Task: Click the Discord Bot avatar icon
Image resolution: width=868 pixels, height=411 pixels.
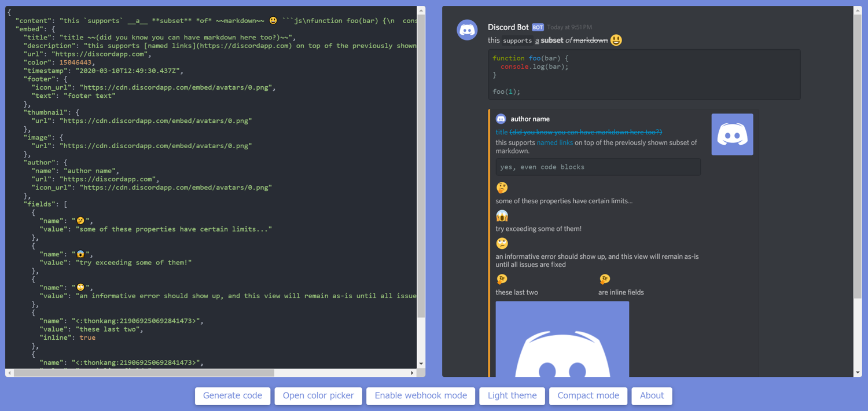Action: 467,30
